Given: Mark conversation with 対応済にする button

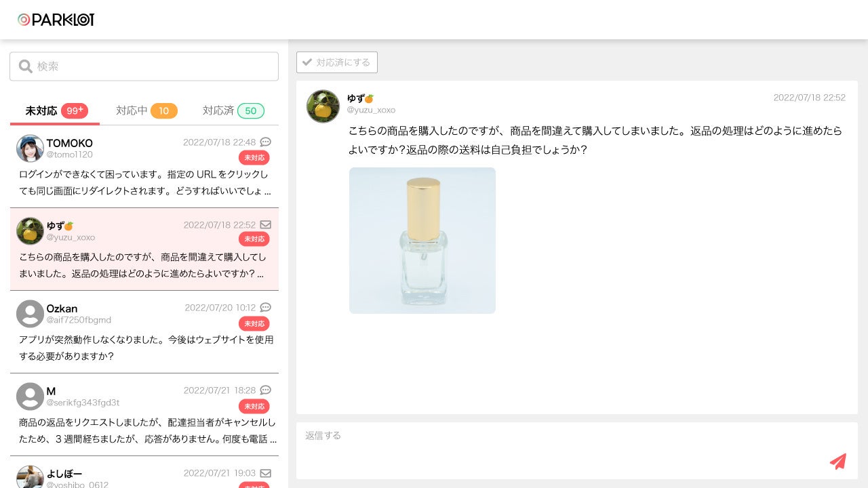Looking at the screenshot, I should pos(337,62).
